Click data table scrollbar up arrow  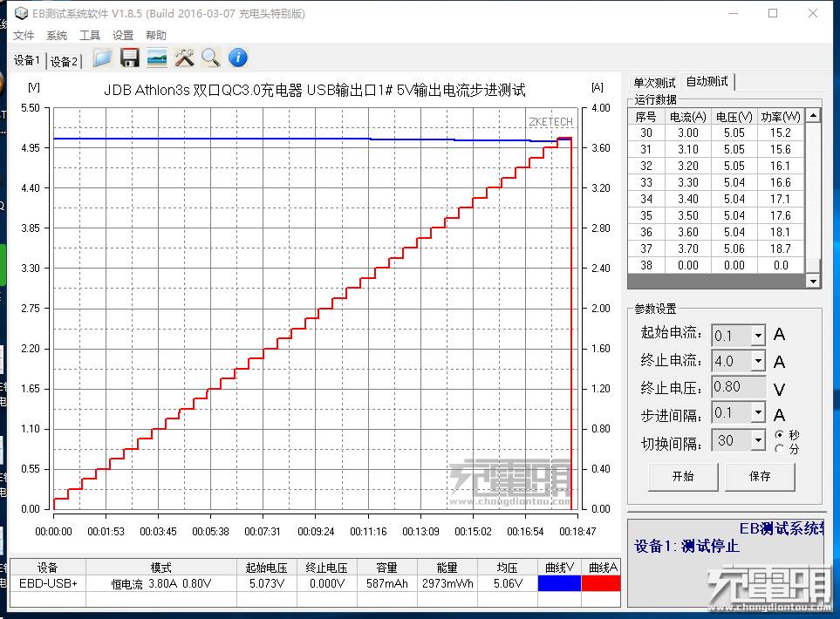(x=813, y=116)
